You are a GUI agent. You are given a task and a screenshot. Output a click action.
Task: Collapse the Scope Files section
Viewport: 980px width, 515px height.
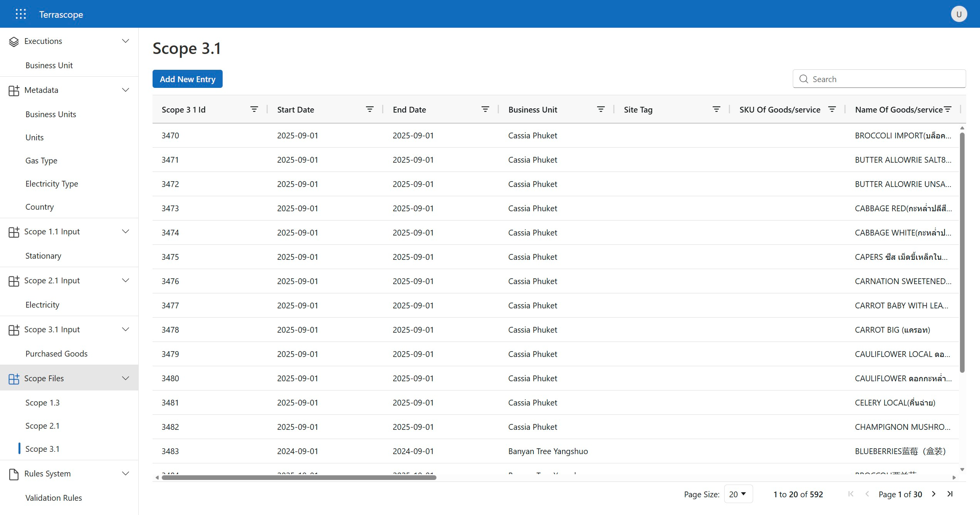(x=125, y=378)
